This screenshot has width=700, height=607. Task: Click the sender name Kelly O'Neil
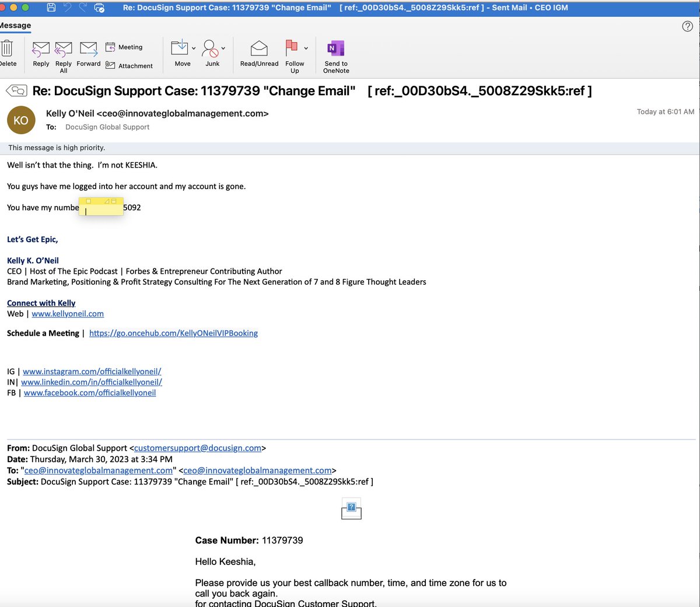pos(70,113)
